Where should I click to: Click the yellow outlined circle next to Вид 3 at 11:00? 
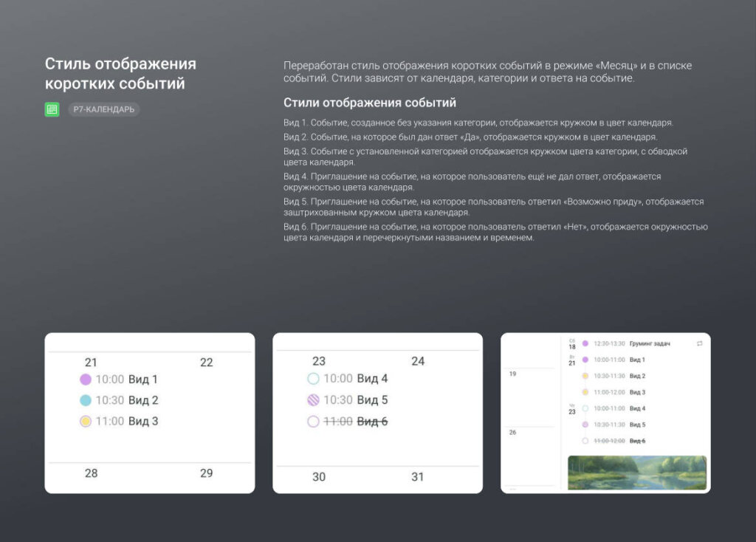pyautogui.click(x=85, y=422)
